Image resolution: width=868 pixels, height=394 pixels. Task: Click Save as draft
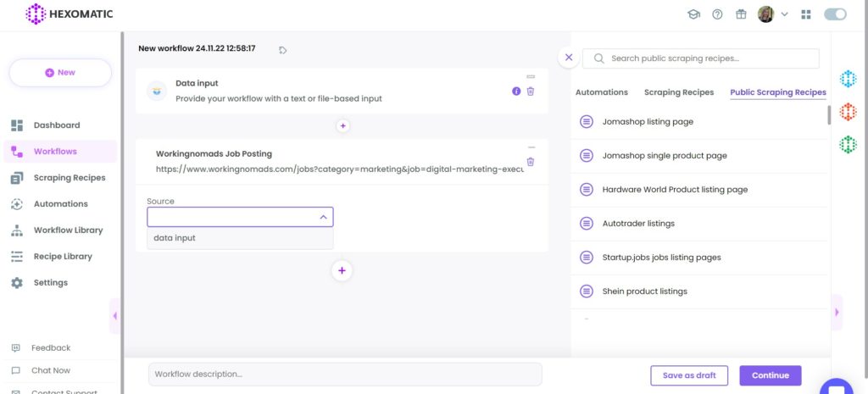click(x=689, y=375)
